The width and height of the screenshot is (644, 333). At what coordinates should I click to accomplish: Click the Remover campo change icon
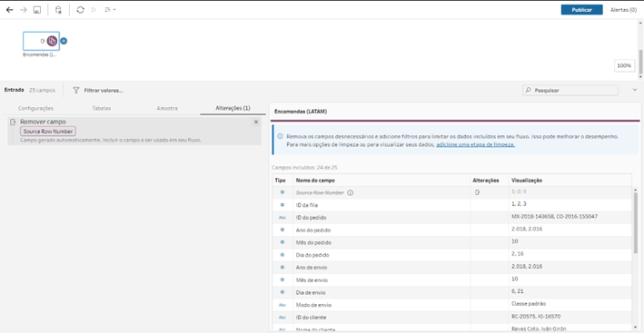pyautogui.click(x=13, y=122)
